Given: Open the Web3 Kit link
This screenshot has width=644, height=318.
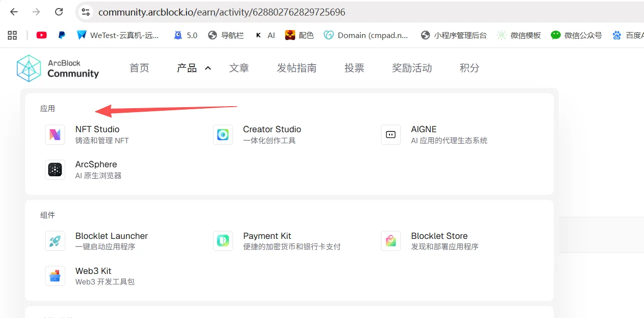Looking at the screenshot, I should (x=94, y=271).
